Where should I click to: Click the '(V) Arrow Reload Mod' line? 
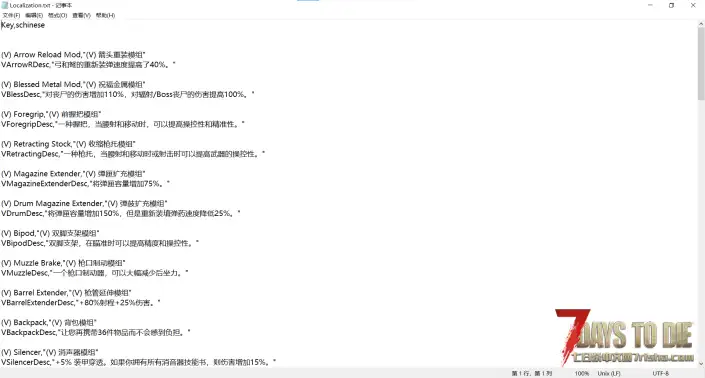73,55
